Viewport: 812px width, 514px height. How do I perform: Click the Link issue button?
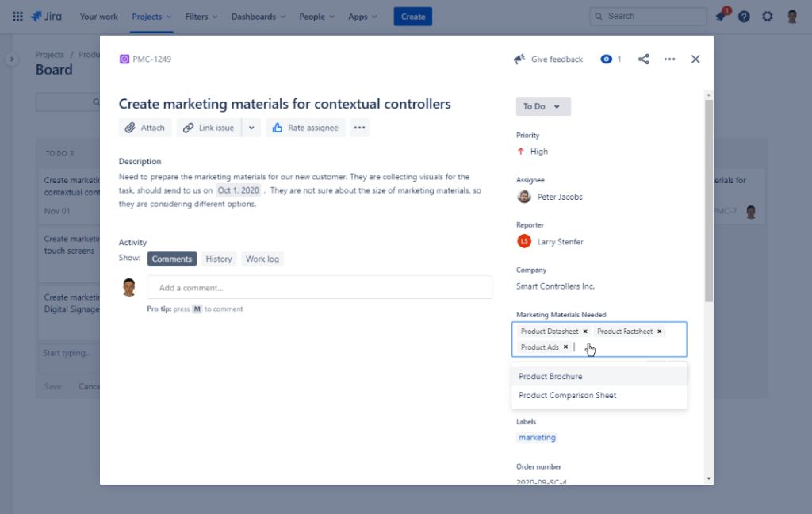click(x=209, y=128)
